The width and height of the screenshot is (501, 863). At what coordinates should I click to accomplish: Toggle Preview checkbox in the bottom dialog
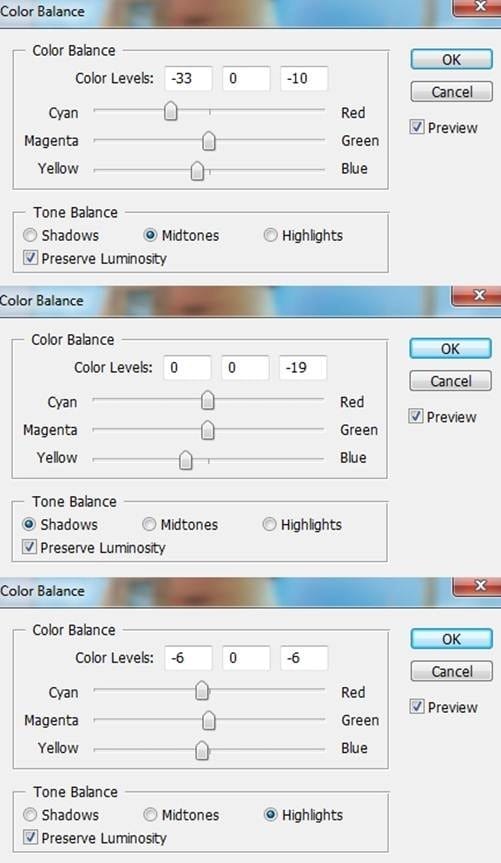click(x=416, y=707)
